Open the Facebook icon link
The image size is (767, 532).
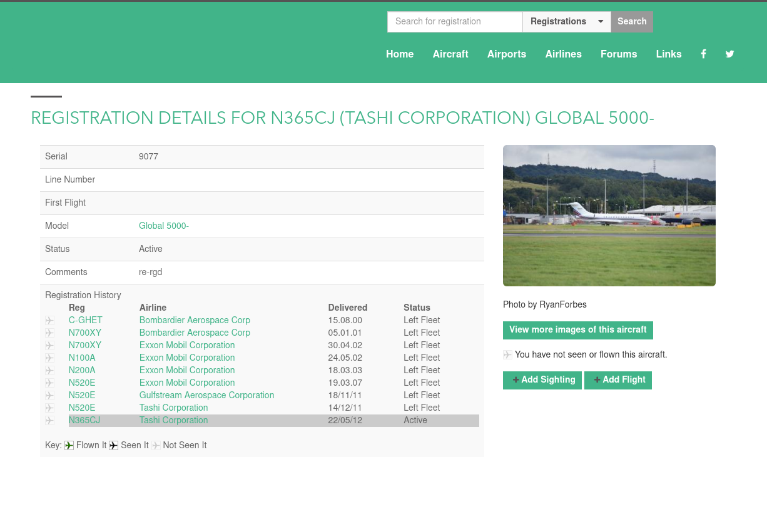(703, 54)
